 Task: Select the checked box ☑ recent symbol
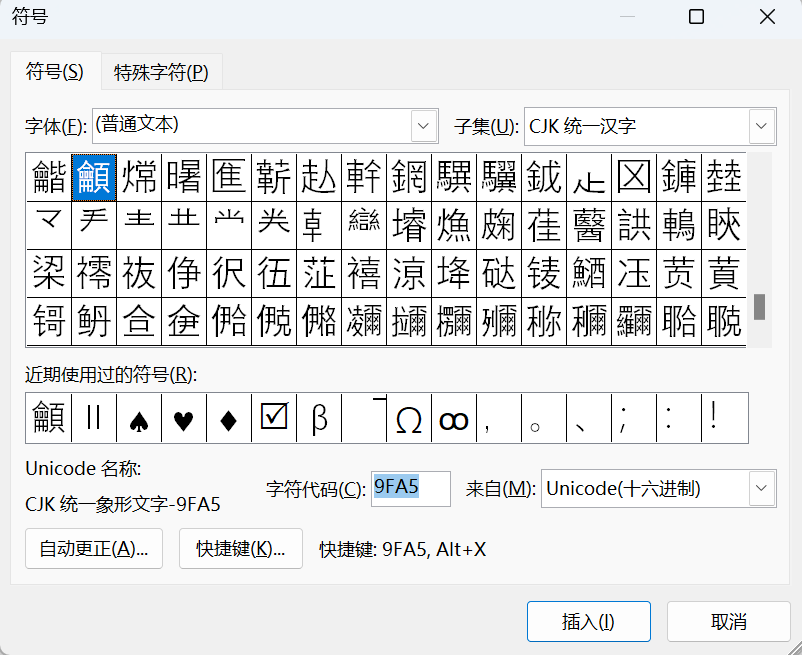(274, 418)
